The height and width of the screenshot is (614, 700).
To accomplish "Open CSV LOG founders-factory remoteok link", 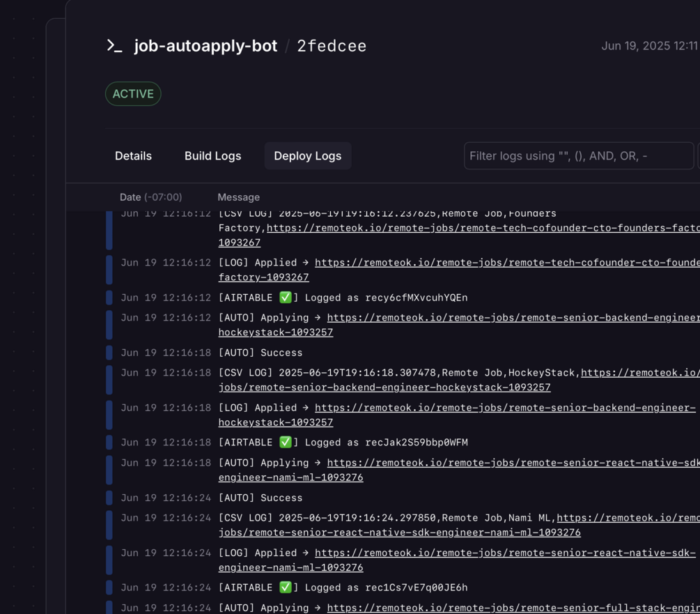I will coord(483,228).
